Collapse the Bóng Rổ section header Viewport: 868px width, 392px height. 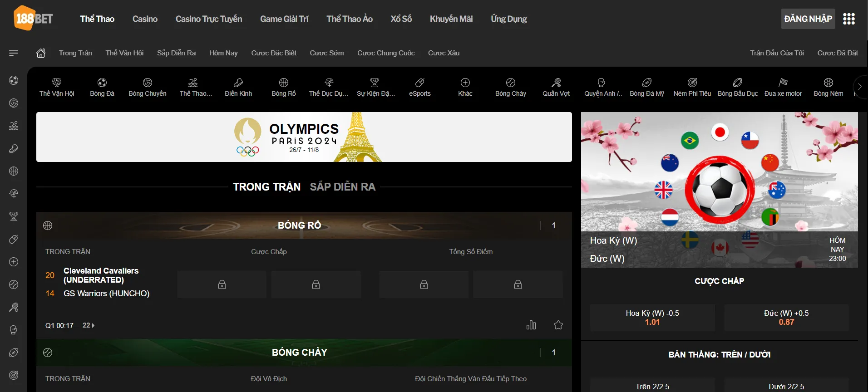click(x=299, y=225)
